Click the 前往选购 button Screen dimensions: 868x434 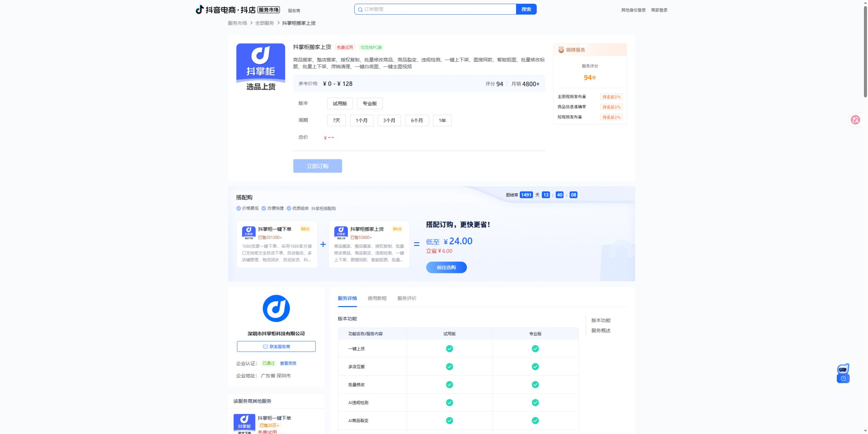446,267
